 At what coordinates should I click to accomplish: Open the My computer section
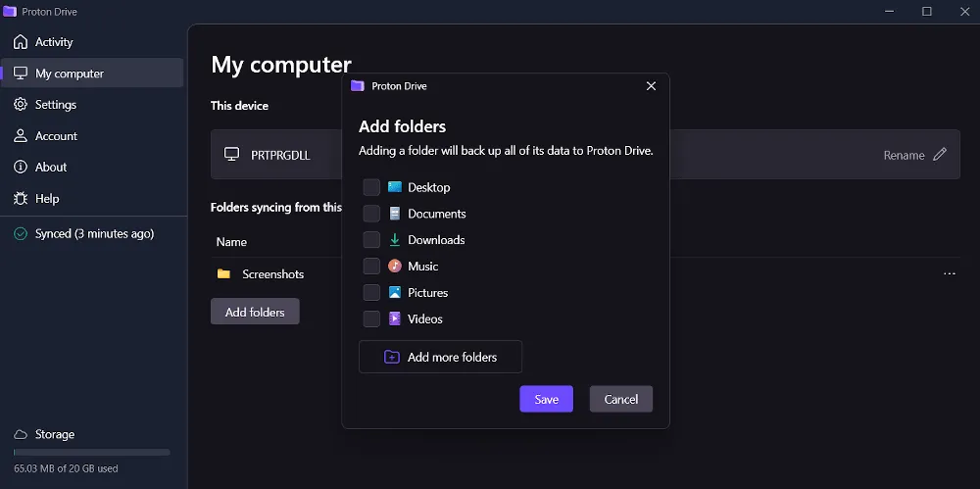[70, 73]
